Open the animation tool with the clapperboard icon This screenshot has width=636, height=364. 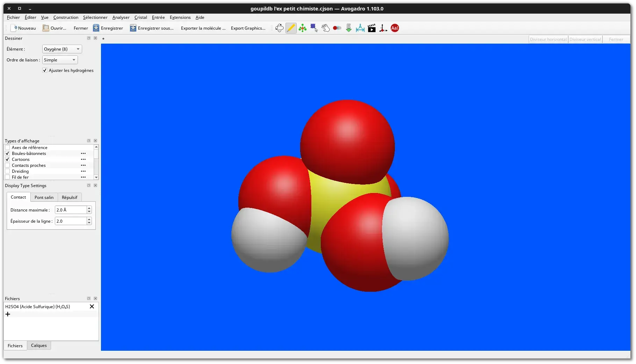click(371, 28)
